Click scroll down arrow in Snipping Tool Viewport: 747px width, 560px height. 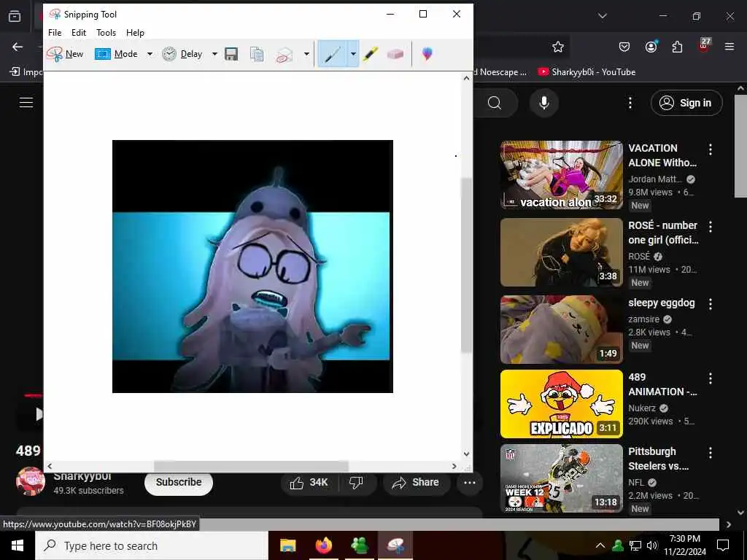(466, 454)
